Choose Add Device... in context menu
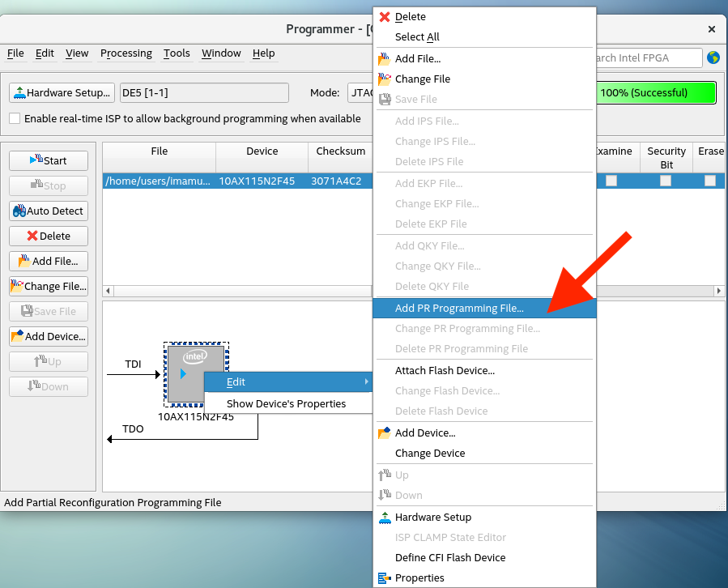Viewport: 728px width, 588px height. [x=484, y=432]
